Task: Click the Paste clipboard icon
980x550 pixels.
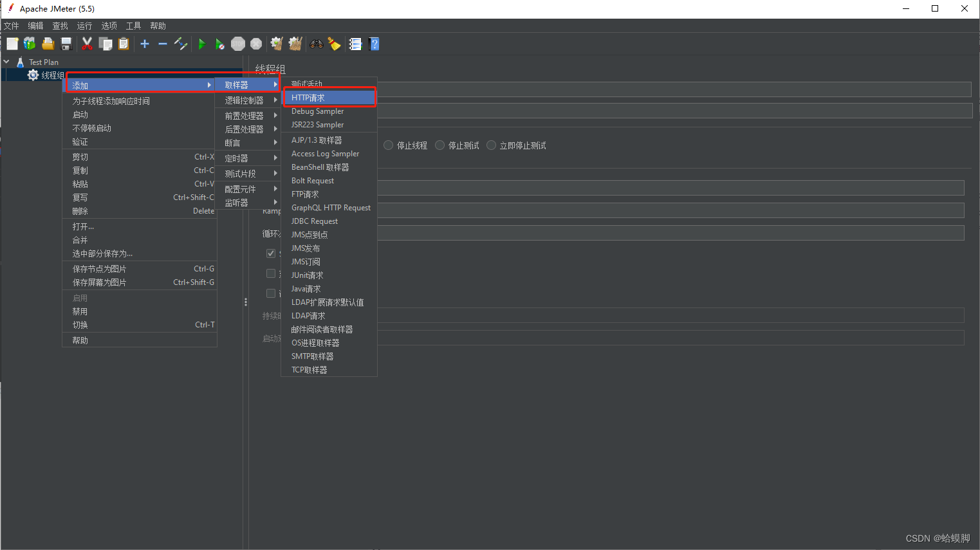Action: tap(124, 44)
